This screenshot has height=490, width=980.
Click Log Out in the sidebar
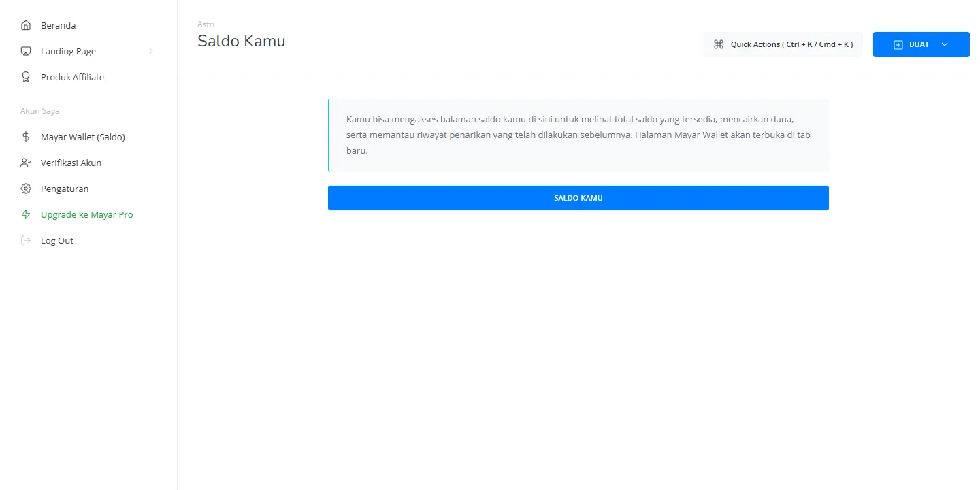tap(57, 240)
